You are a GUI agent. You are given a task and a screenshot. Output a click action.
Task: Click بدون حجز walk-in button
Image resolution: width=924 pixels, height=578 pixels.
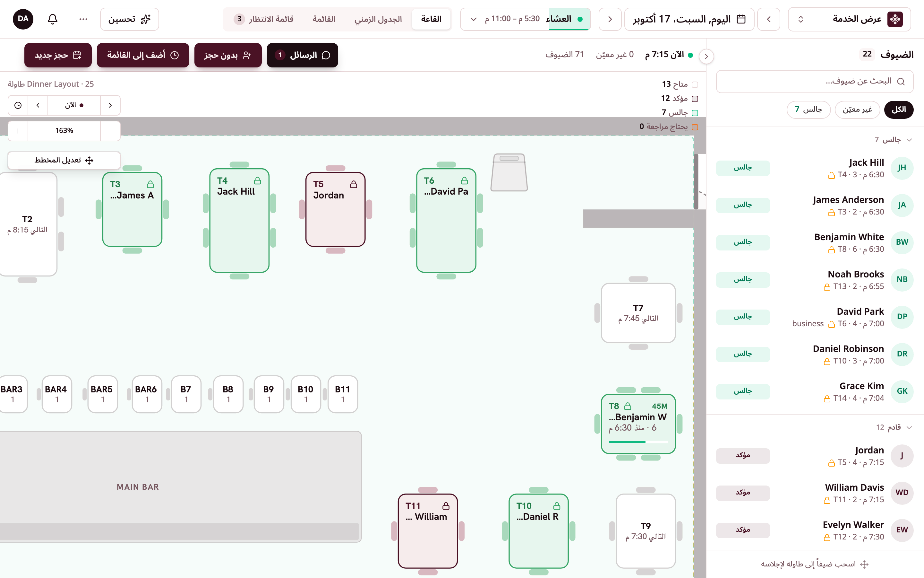click(228, 56)
